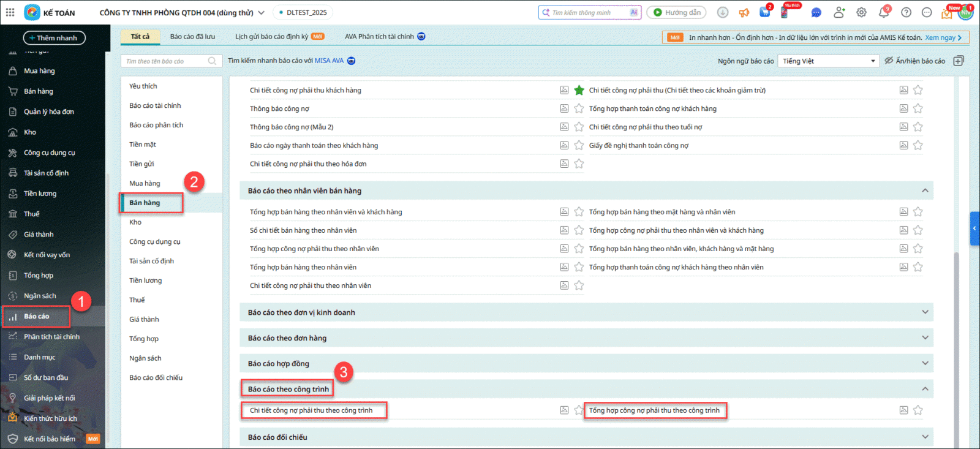Click the add user icon
The width and height of the screenshot is (980, 449).
(839, 12)
